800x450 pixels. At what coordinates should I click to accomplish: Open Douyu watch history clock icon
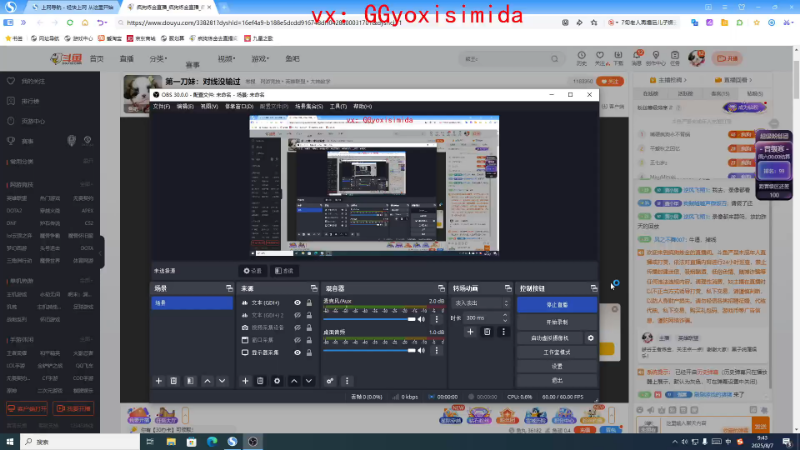pos(582,58)
